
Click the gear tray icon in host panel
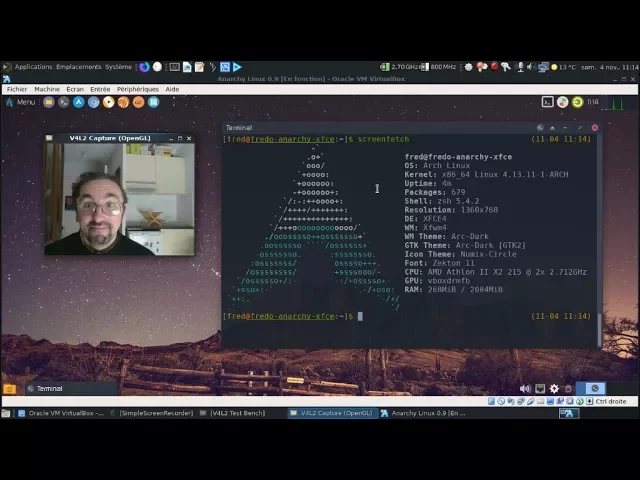pyautogui.click(x=469, y=67)
